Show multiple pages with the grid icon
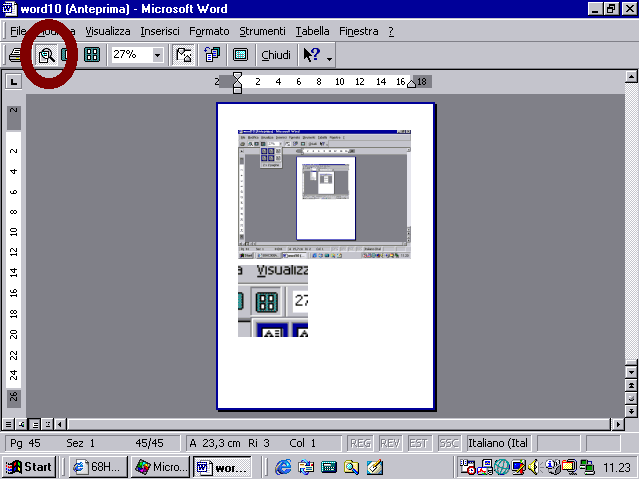 (x=92, y=55)
